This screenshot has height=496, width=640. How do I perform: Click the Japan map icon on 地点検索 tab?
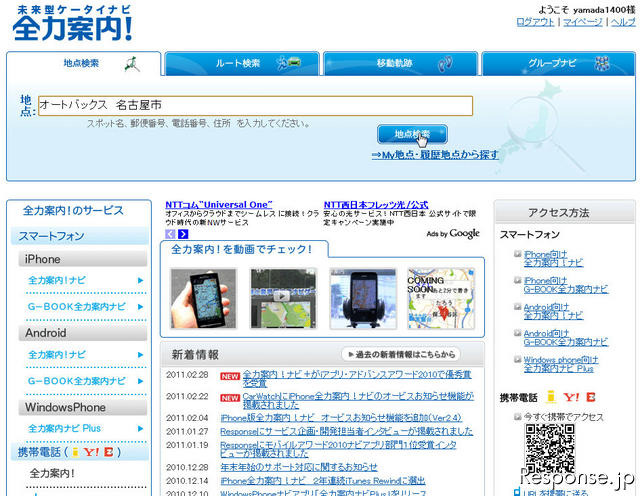tap(132, 64)
